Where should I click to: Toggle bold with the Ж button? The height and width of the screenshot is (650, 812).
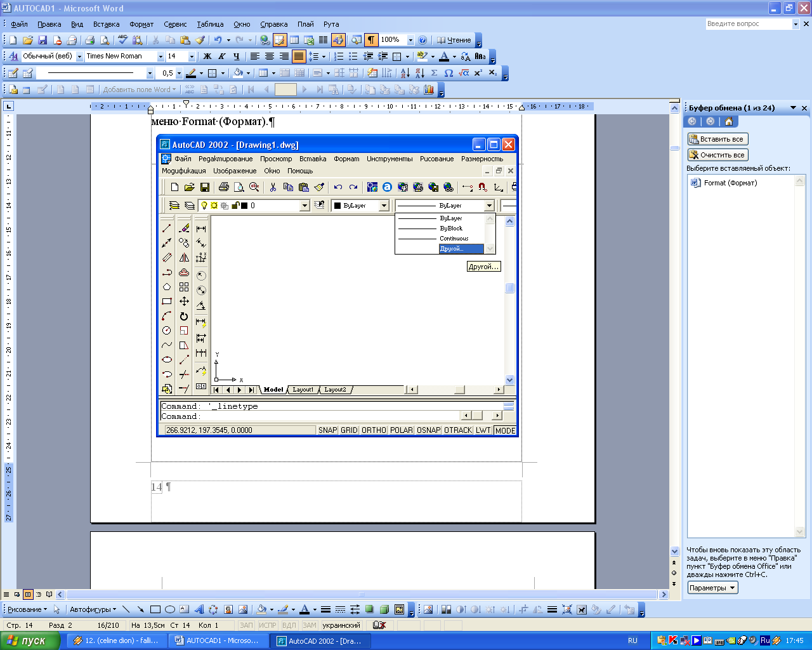click(x=207, y=56)
